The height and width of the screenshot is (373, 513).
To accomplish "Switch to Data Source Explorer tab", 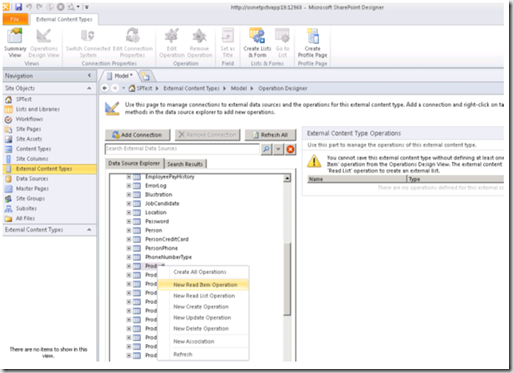I will (134, 163).
